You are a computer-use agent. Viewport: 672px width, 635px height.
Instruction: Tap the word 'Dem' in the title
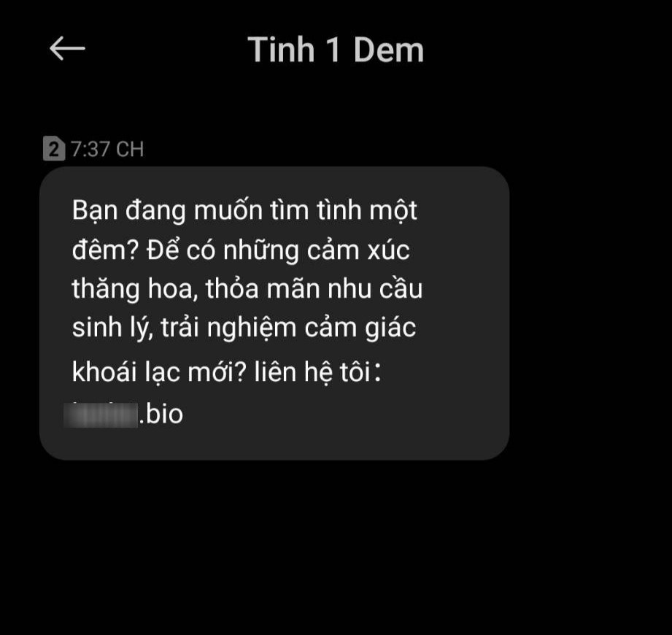(389, 50)
